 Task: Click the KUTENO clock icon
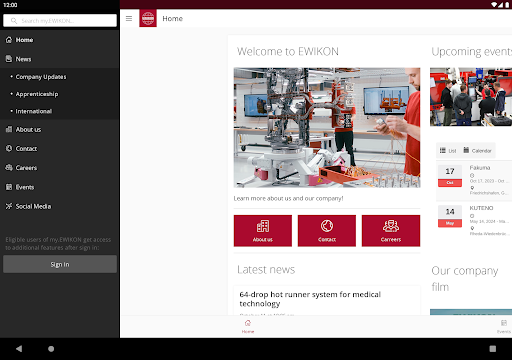click(x=472, y=216)
